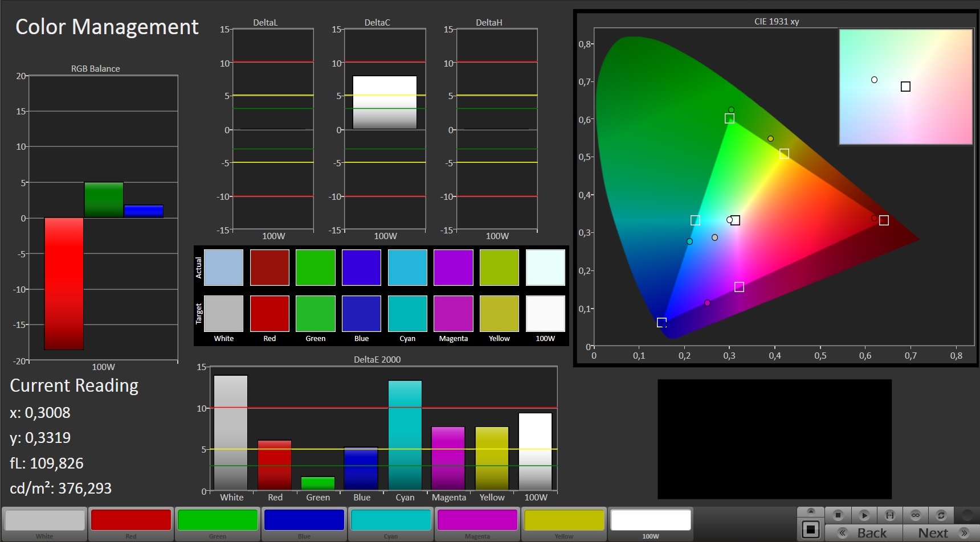Image resolution: width=980 pixels, height=542 pixels.
Task: Click the white bar in DeltaC chart
Action: tap(385, 102)
